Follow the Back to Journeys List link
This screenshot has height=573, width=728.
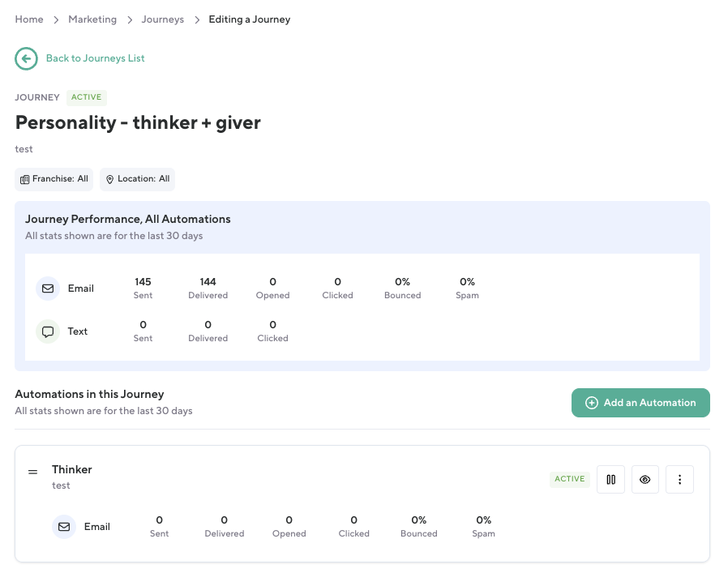click(95, 58)
